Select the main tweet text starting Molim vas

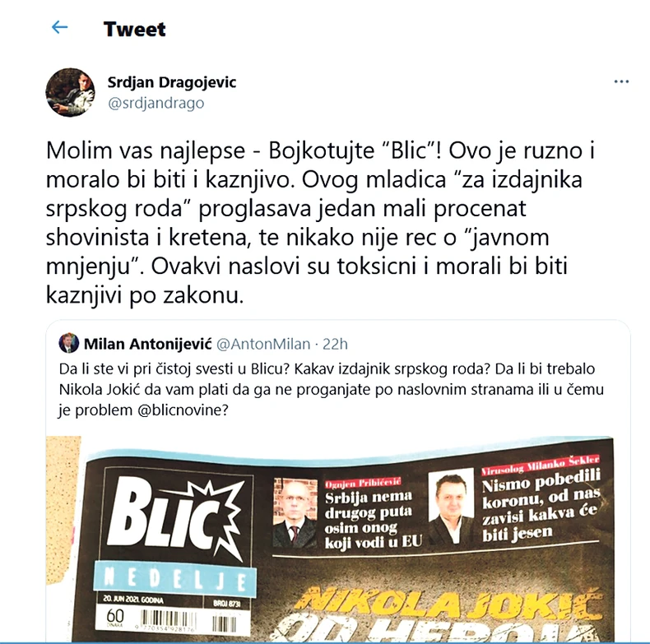(x=319, y=222)
